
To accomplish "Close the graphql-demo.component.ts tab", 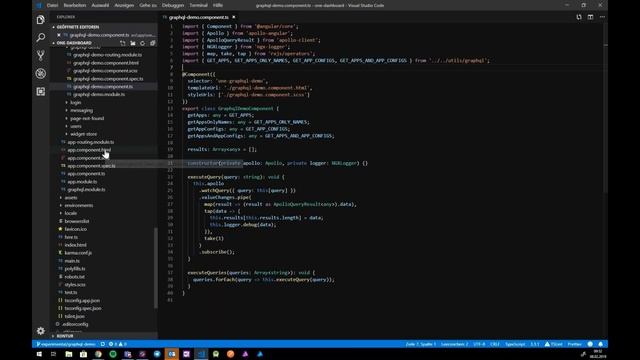I will click(x=233, y=17).
